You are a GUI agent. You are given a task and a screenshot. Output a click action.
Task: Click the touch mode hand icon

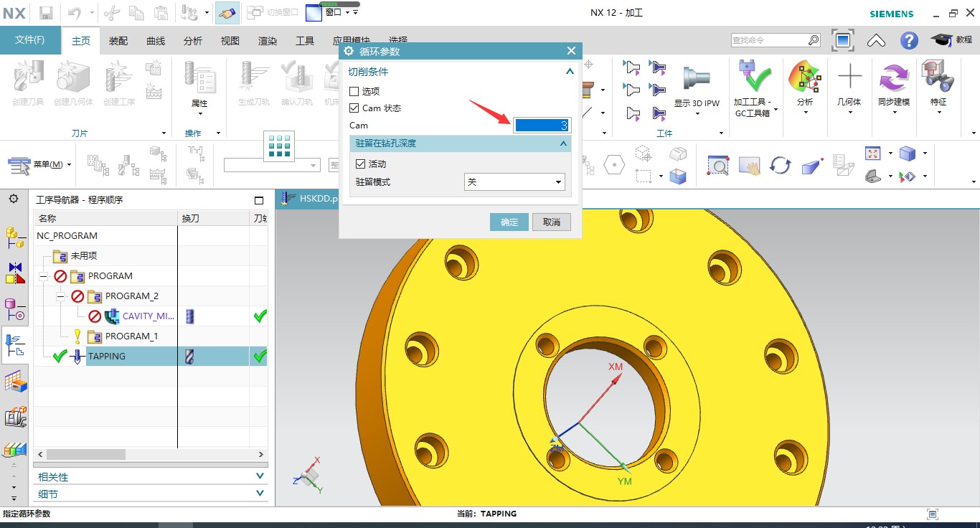pos(227,12)
